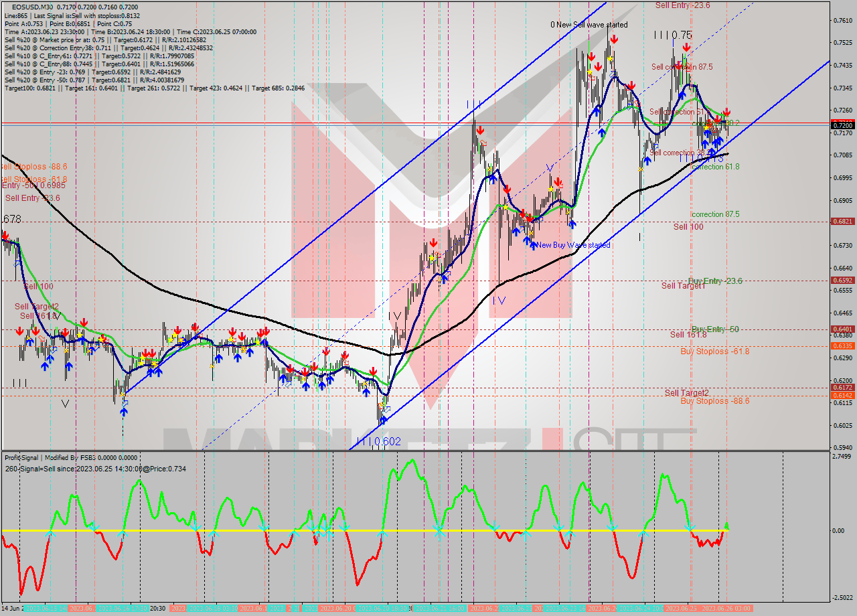The height and width of the screenshot is (616, 857).
Task: Select the 'Sell correction 87.5' label
Action: pos(682,67)
